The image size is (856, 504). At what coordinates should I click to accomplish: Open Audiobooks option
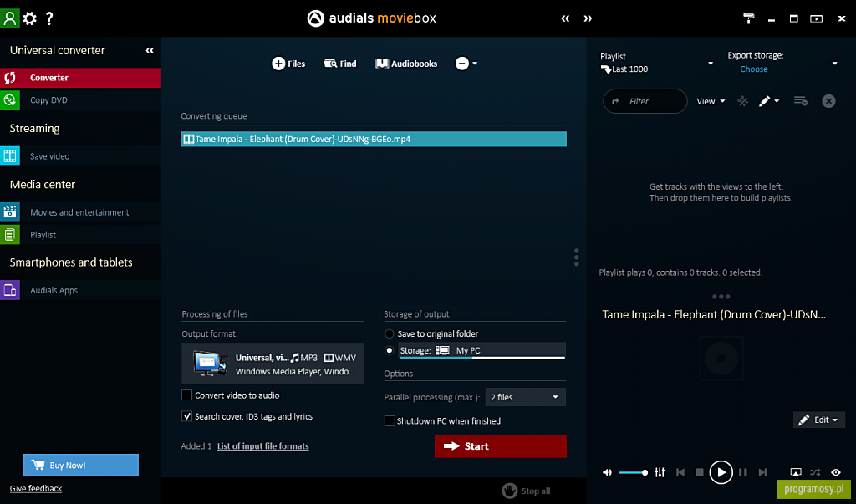[406, 64]
